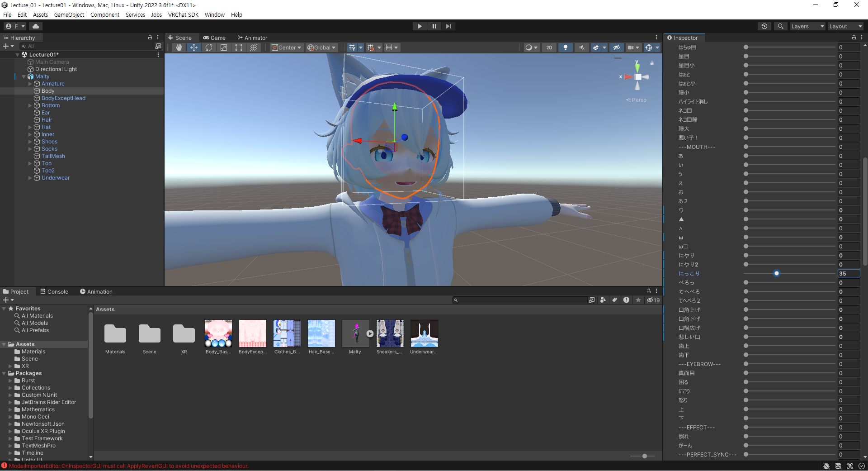Image resolution: width=868 pixels, height=471 pixels.
Task: Select the Scale tool
Action: [224, 48]
